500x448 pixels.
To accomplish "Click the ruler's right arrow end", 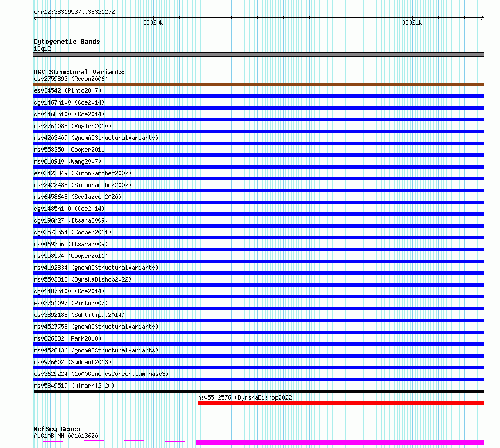I will [x=483, y=18].
